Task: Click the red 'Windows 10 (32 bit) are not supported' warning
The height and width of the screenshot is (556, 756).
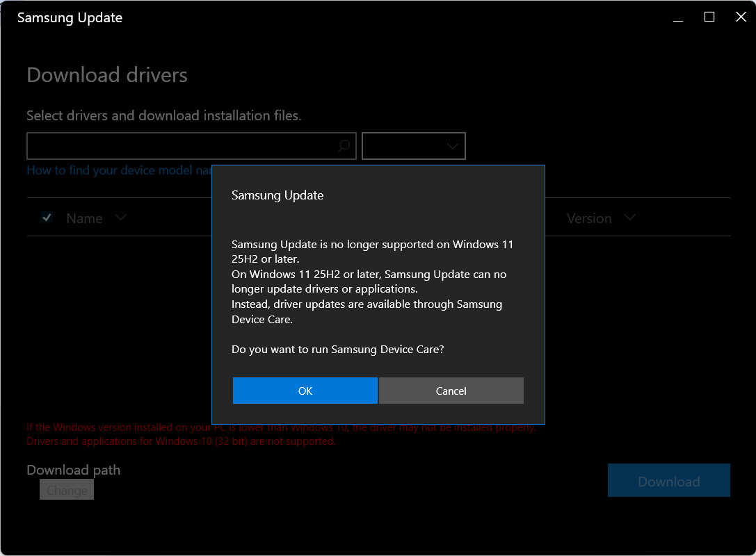Action: 181,441
